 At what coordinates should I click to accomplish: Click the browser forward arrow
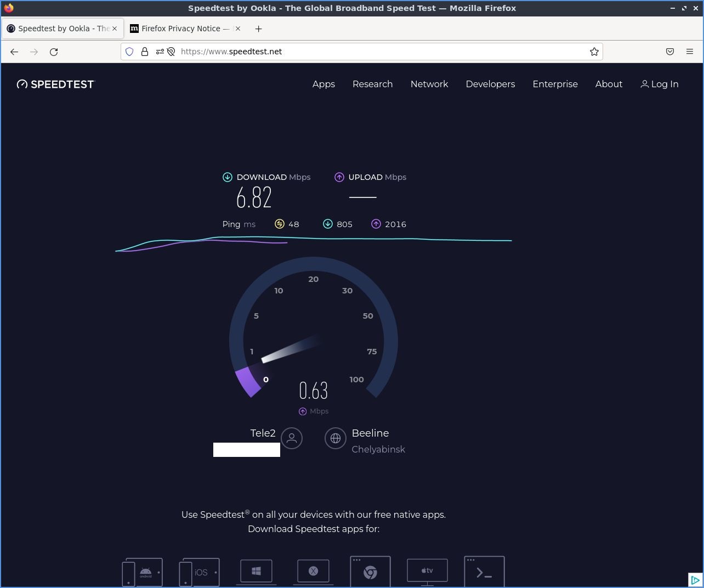tap(34, 52)
